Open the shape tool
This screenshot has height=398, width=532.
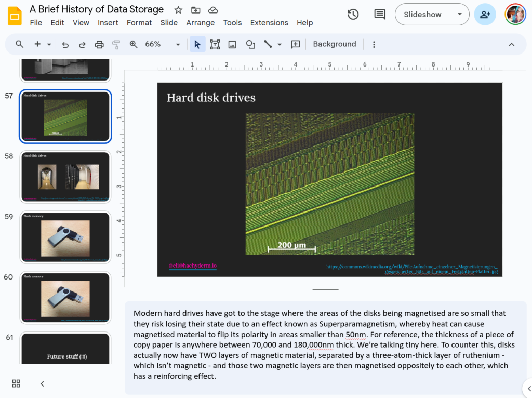(250, 45)
